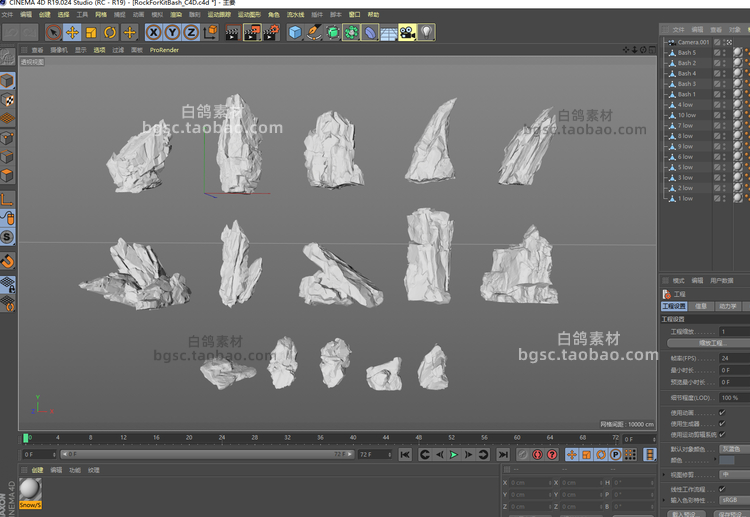Go to start of animation
The height and width of the screenshot is (517, 750).
(x=405, y=455)
